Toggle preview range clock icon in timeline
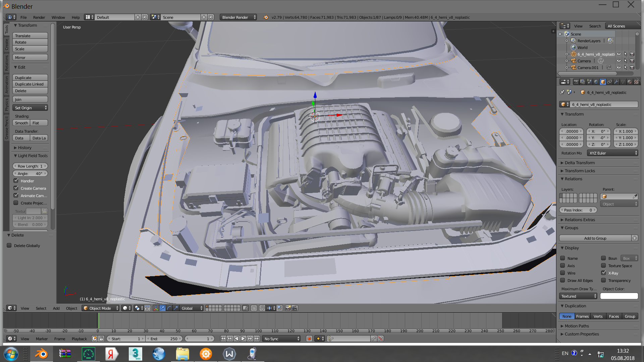Image resolution: width=644 pixels, height=362 pixels. [95, 339]
